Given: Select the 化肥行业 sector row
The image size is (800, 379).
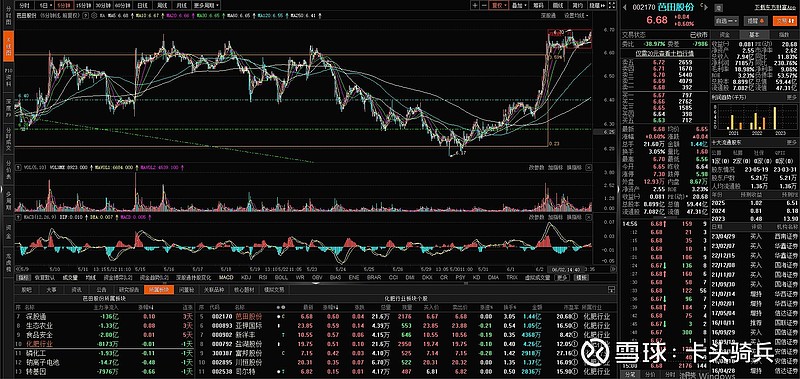Looking at the screenshot, I should [105, 343].
